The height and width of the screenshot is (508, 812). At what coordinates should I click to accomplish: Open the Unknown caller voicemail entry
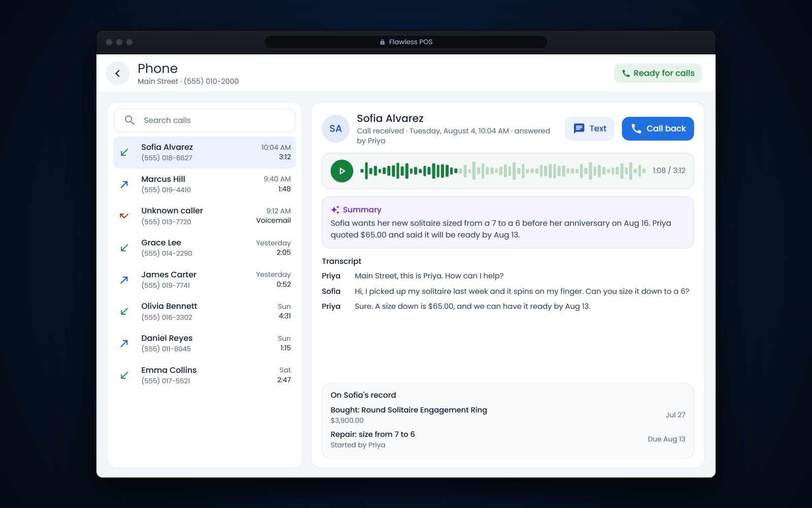[205, 216]
